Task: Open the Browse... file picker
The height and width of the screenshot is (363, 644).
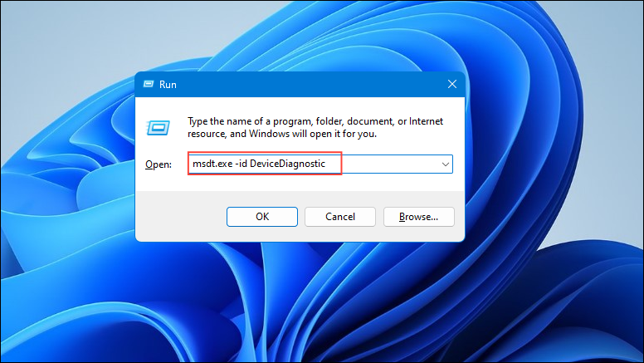Action: click(x=418, y=217)
